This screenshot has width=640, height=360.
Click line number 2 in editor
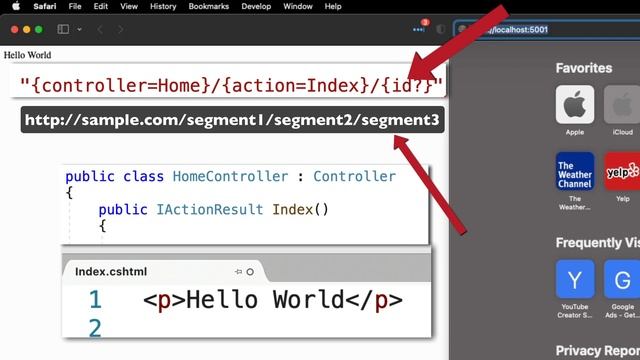click(95, 328)
